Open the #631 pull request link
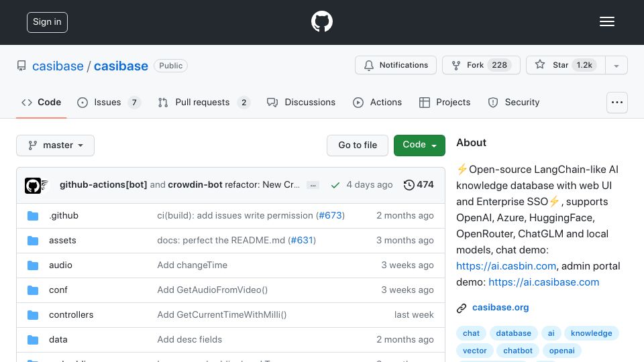 click(302, 240)
